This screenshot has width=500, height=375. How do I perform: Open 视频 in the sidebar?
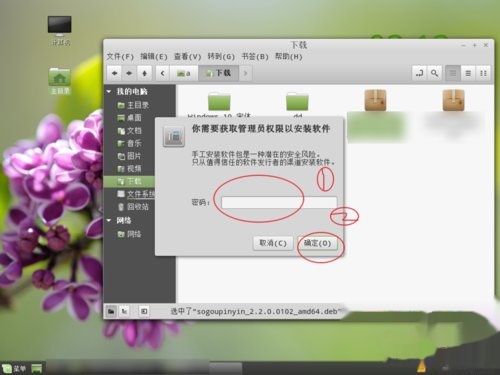pyautogui.click(x=129, y=169)
